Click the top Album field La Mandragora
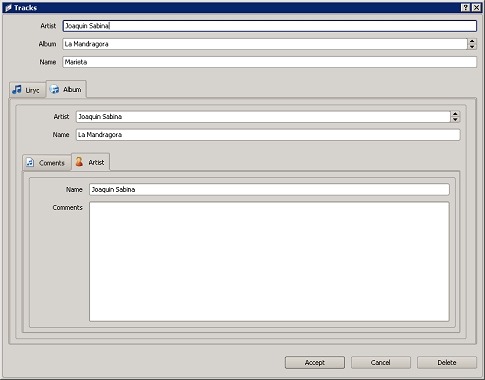This screenshot has height=380, width=485. click(265, 44)
